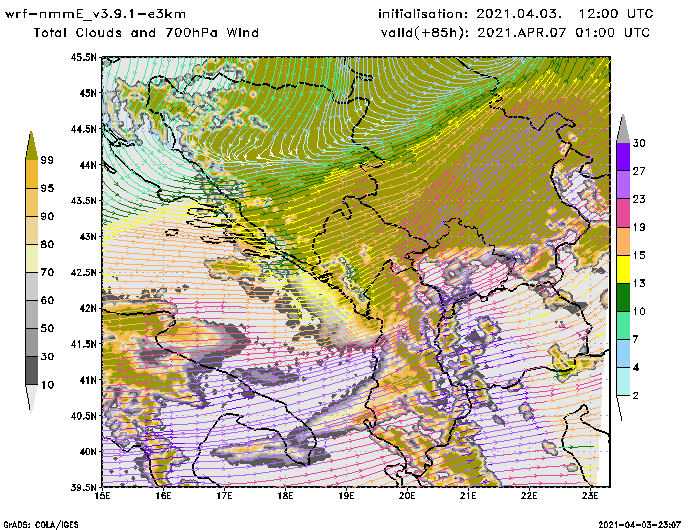Click the GrADS: COLA/IGES credit text
The image size is (700, 530).
coord(41,525)
